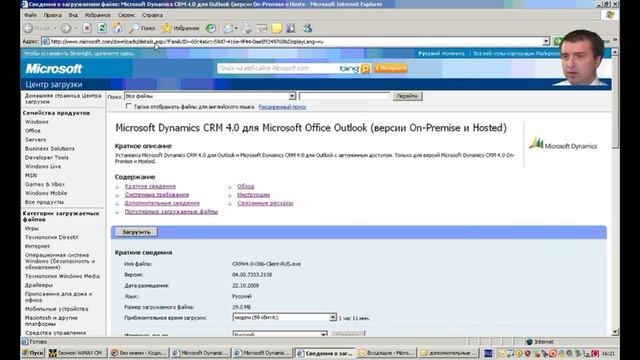Enable also showing English language files checkbox
The height and width of the screenshot is (360, 640).
coord(129,106)
